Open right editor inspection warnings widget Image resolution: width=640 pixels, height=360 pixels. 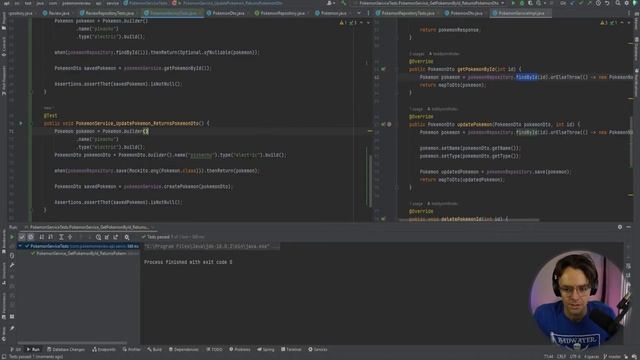pos(609,23)
